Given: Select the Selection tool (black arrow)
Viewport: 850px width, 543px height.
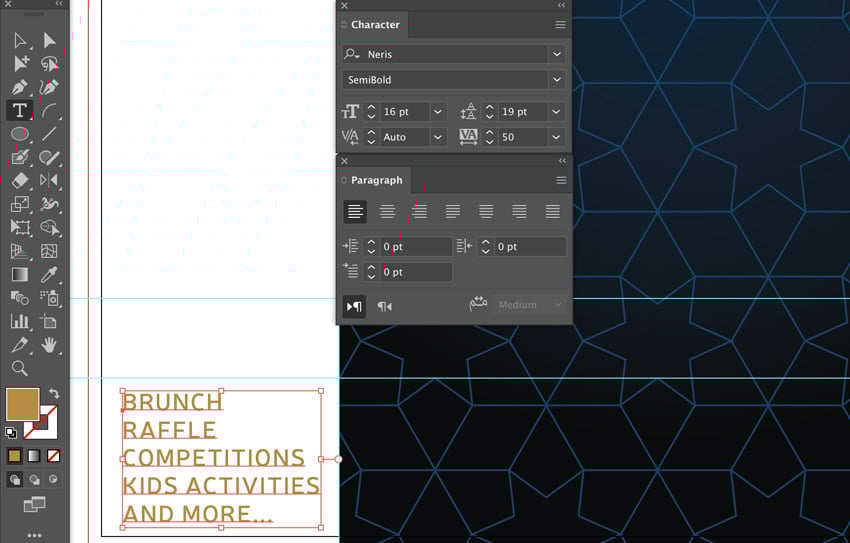Looking at the screenshot, I should pos(20,41).
